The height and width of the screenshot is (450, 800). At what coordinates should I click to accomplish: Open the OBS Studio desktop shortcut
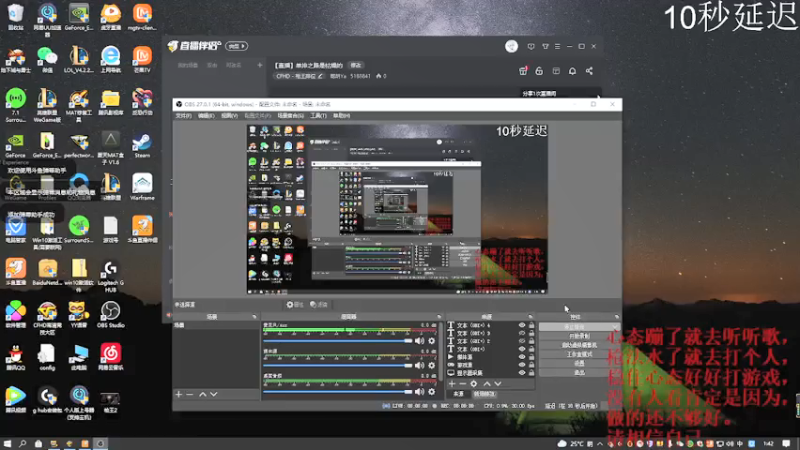pyautogui.click(x=110, y=314)
